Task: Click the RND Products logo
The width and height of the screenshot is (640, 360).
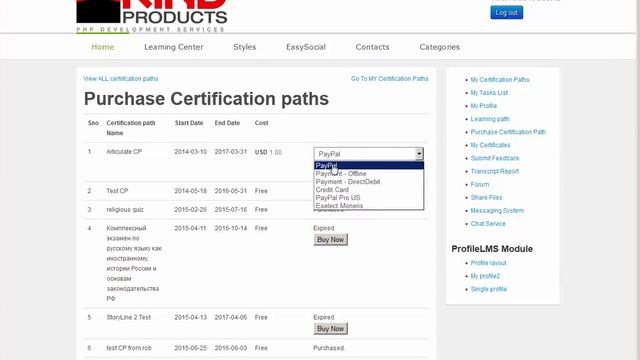Action: point(151,16)
